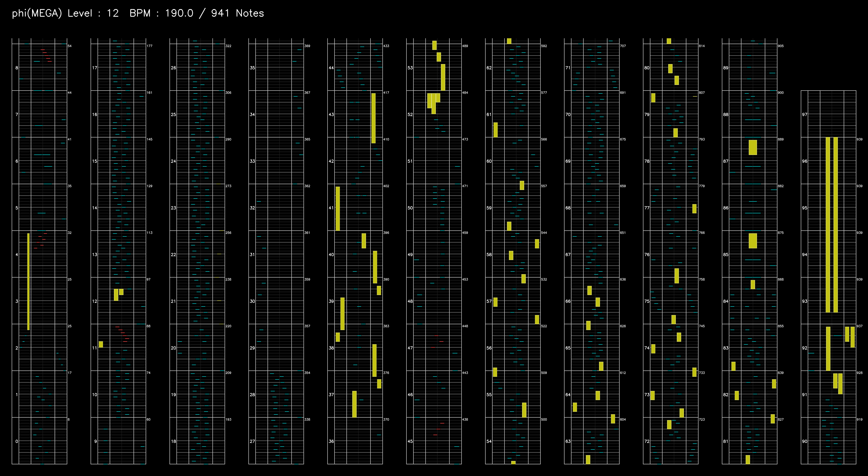
Task: Click the "phi(MEGA)" chart title text
Action: 37,13
